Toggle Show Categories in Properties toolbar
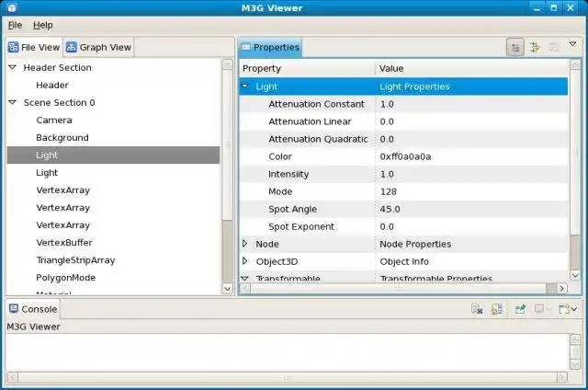Screen dimensions: 588x390 [x=515, y=47]
